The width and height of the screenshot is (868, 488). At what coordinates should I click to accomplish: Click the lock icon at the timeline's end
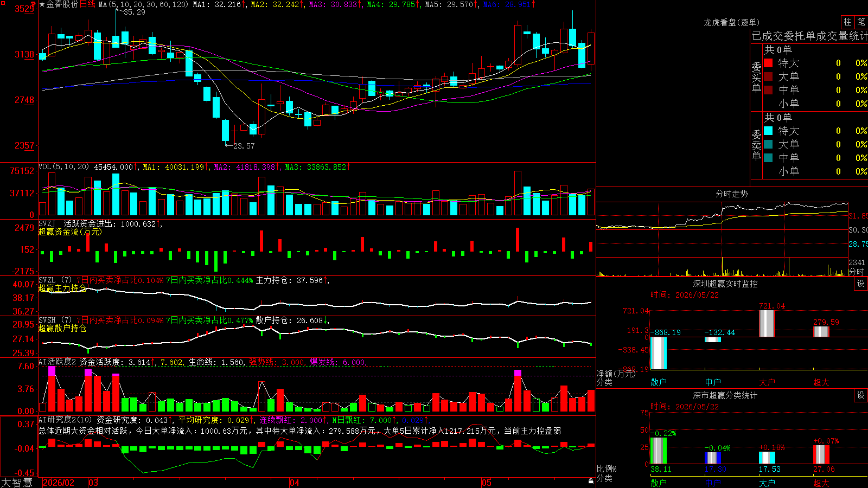pyautogui.click(x=591, y=481)
